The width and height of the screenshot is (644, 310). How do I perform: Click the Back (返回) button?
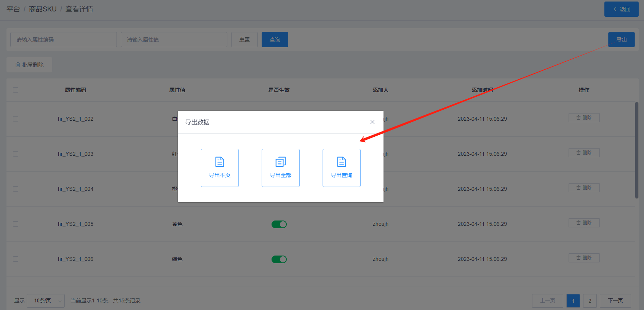coord(621,9)
